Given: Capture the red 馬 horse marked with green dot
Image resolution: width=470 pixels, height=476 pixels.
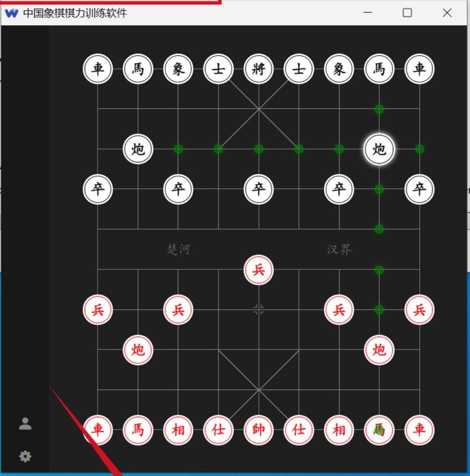Looking at the screenshot, I should [379, 430].
